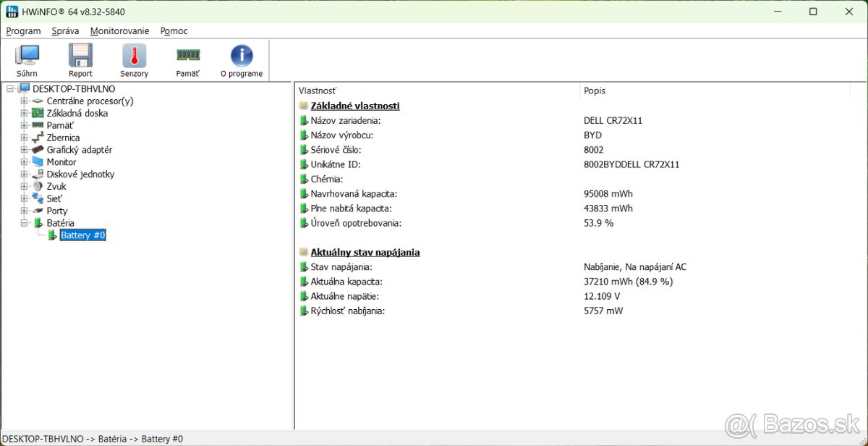868x446 pixels.
Task: Open the Pomoc help menu
Action: click(x=173, y=31)
